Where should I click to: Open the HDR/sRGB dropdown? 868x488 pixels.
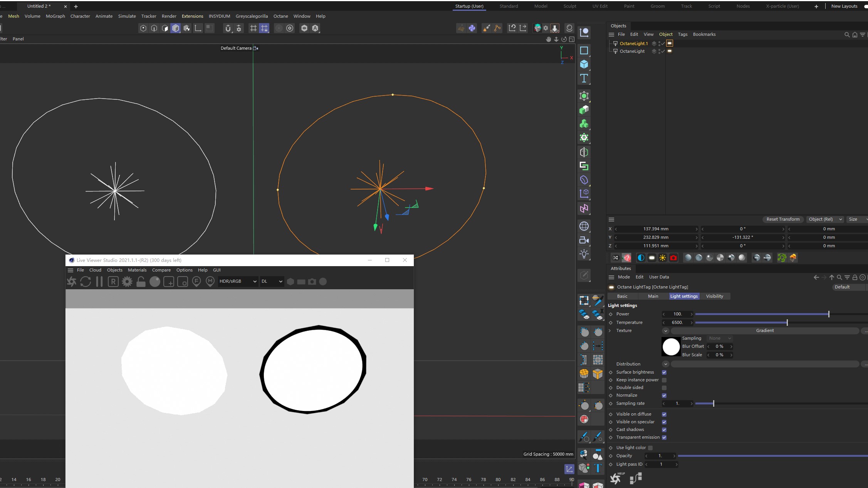click(238, 282)
